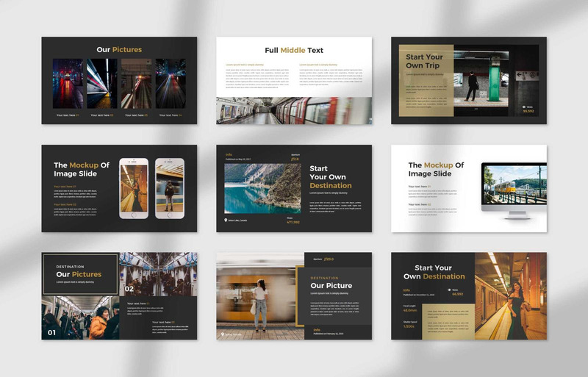Screen dimensions: 588x377
Task: Select the subway photo numbered 01
Action: coord(80,317)
